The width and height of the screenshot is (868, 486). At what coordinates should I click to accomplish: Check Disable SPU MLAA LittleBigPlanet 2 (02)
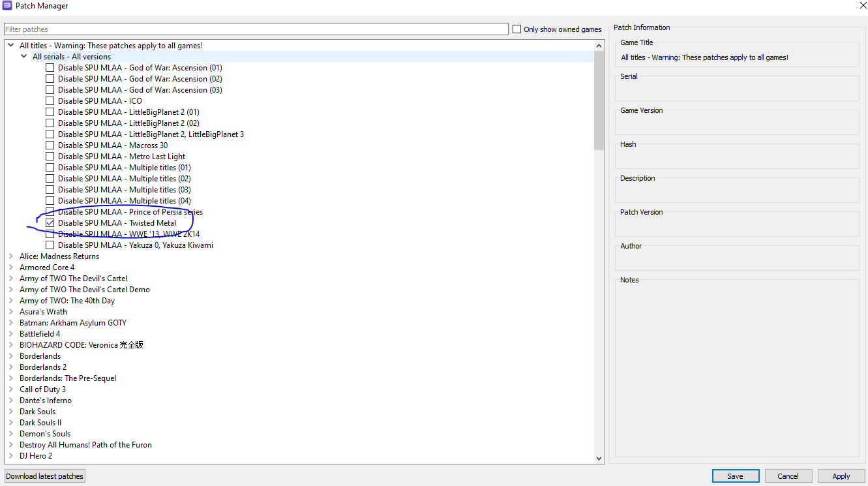tap(50, 123)
